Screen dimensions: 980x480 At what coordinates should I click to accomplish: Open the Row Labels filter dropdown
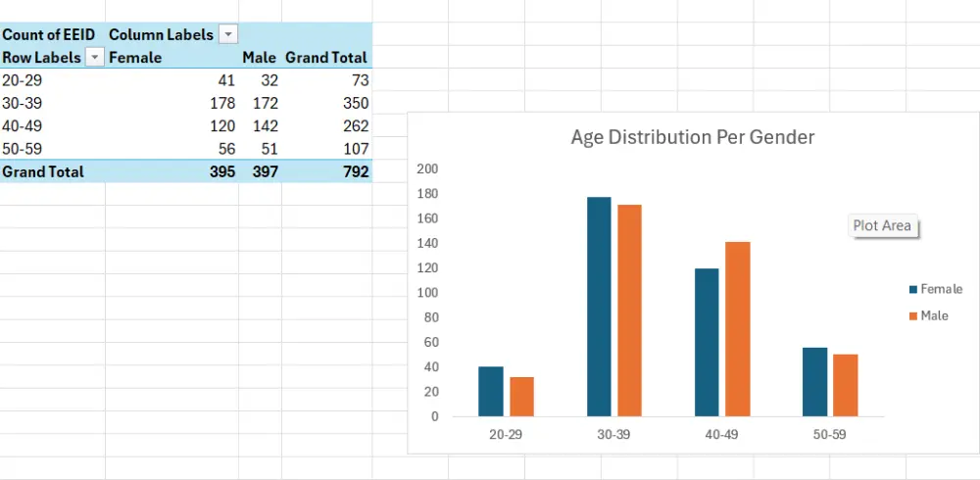click(95, 58)
